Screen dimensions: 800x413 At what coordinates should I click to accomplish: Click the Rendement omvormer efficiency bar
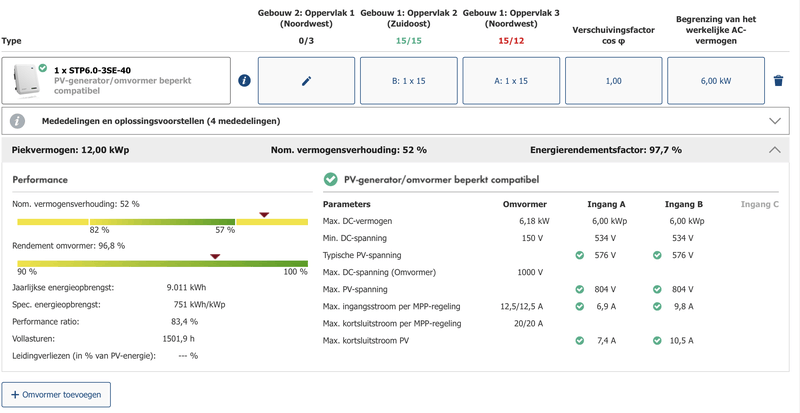coord(161,264)
